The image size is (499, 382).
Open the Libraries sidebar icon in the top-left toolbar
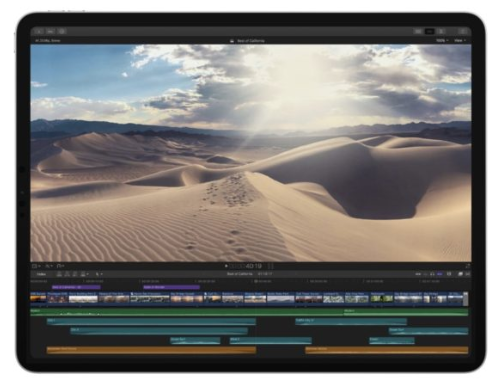coord(39,31)
